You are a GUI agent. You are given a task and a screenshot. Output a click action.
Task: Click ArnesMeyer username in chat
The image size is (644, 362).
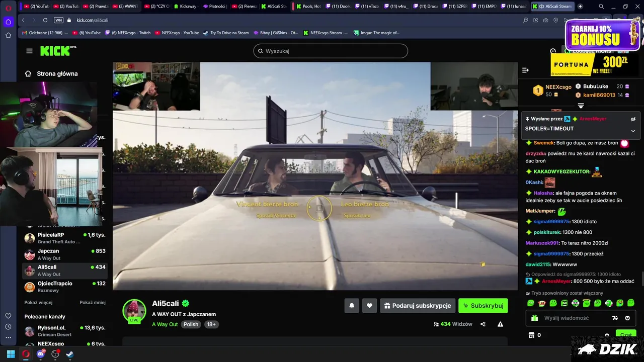[x=556, y=281]
